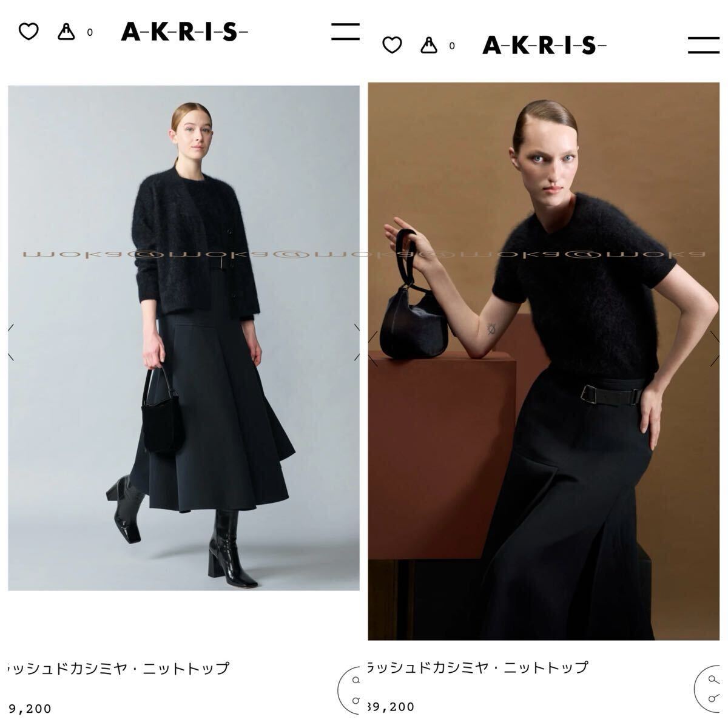Open the shopping bag on left screen
Screen dimensions: 728x728
[66, 32]
